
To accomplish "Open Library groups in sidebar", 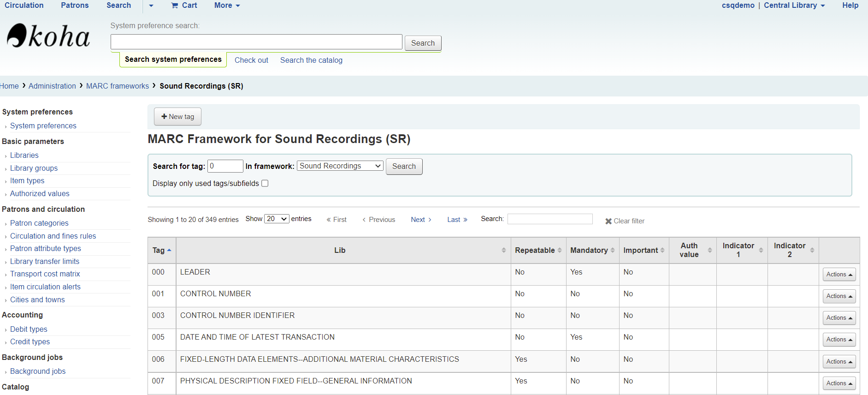I will [x=34, y=168].
